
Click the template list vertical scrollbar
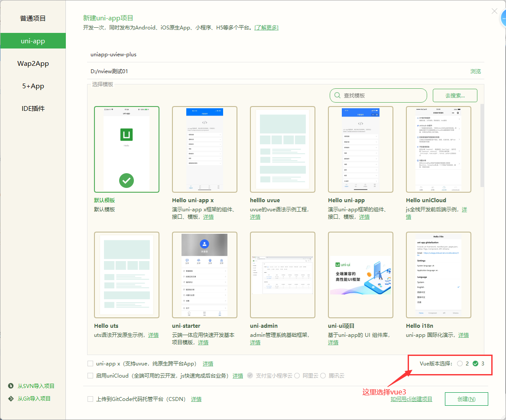482,145
